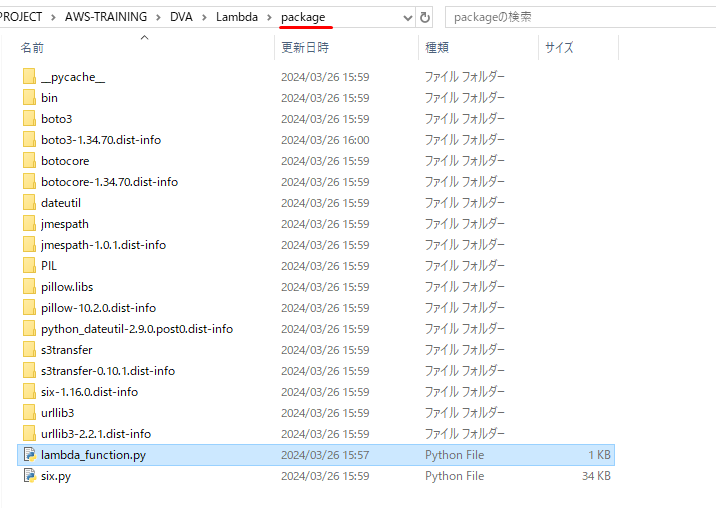Click the six.py Python file icon

[x=29, y=476]
